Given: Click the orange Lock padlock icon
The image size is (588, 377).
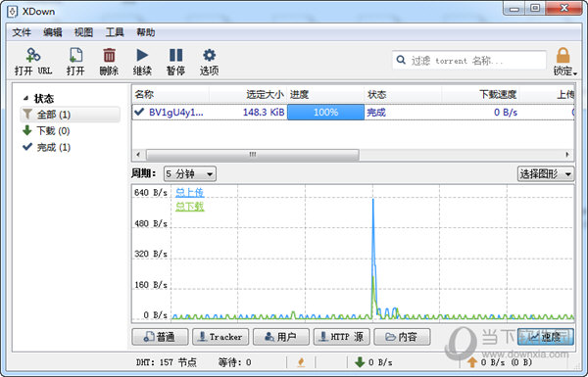Looking at the screenshot, I should tap(563, 56).
